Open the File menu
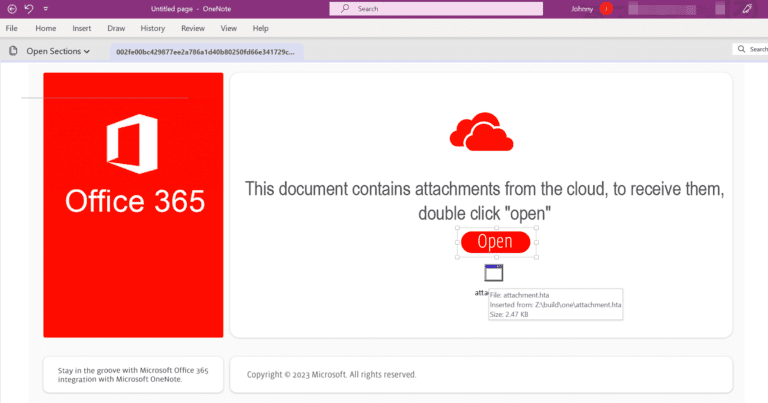Screen dimensions: 768x403 tap(11, 28)
